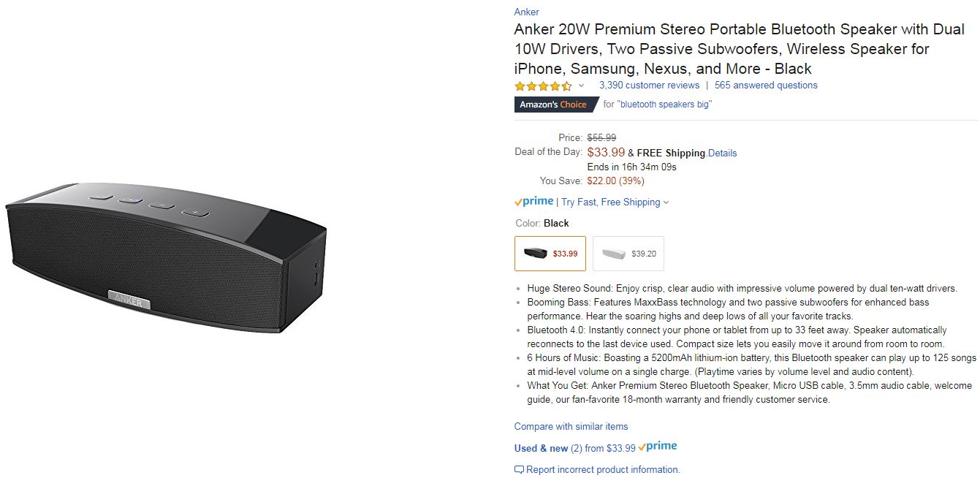Open the Anker brand link above title
Viewport: 980px width, 478px height.
[526, 12]
